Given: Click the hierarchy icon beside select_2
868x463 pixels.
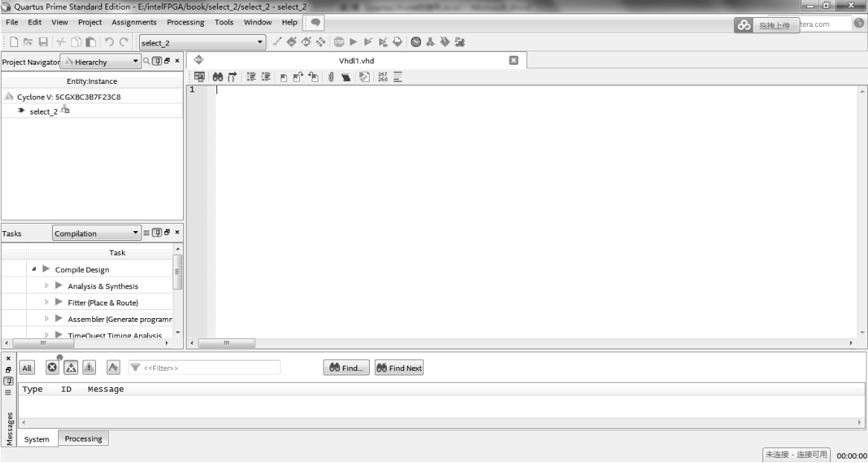Looking at the screenshot, I should (x=65, y=110).
